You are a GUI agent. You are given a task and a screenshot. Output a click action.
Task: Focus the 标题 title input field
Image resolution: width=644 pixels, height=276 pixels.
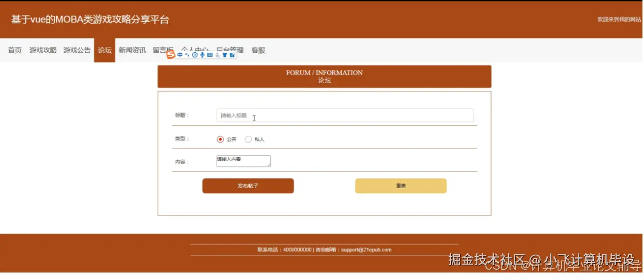[345, 116]
